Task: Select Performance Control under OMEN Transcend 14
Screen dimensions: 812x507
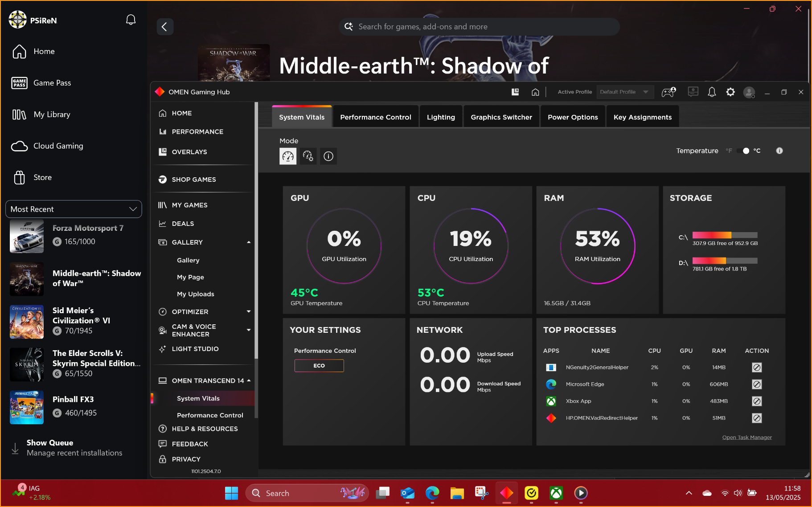Action: (x=210, y=415)
